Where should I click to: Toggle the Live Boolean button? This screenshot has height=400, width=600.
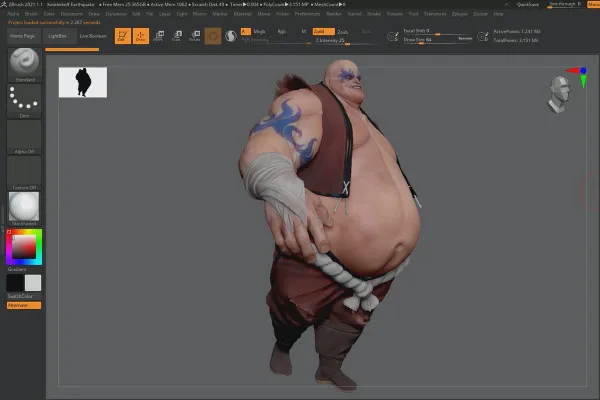(x=93, y=36)
